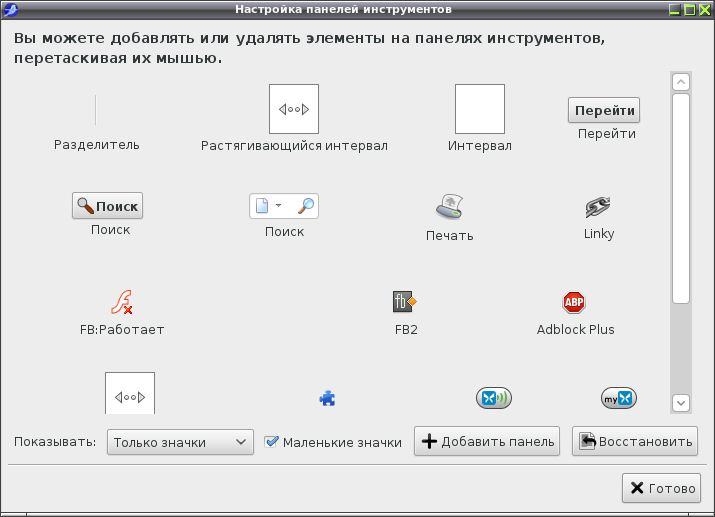Click the Растягивающийся интервал spacer icon
The width and height of the screenshot is (715, 517).
pyautogui.click(x=294, y=109)
